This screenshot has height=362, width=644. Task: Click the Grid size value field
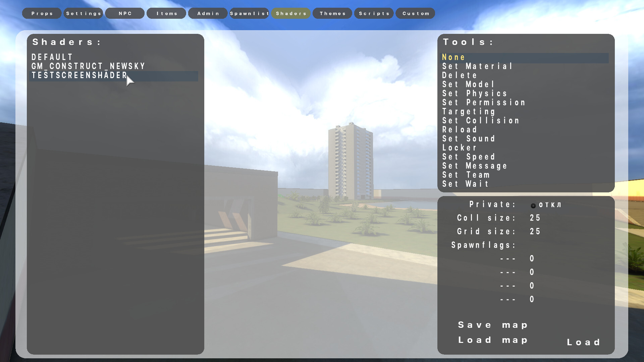[x=535, y=232]
